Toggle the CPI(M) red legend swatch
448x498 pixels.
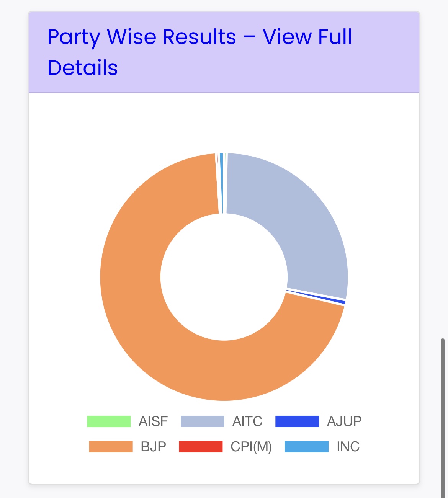[x=201, y=447]
